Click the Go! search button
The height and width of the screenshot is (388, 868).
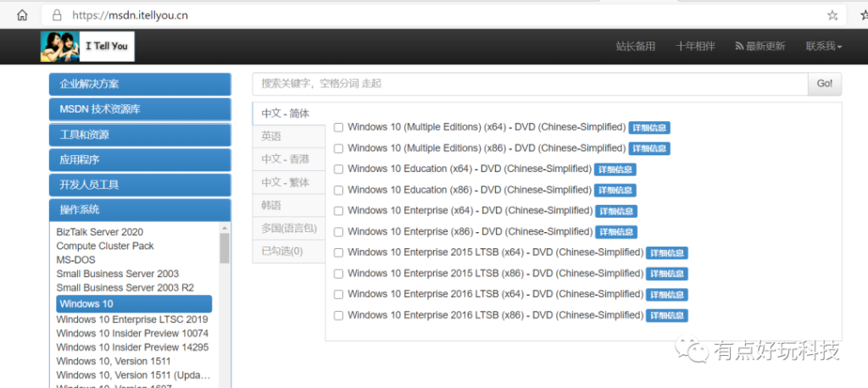pyautogui.click(x=825, y=84)
